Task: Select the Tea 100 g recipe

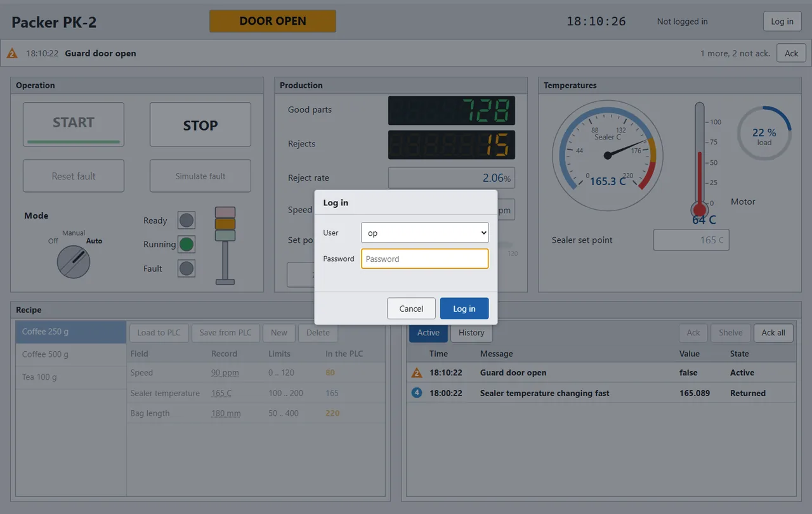Action: click(x=71, y=377)
